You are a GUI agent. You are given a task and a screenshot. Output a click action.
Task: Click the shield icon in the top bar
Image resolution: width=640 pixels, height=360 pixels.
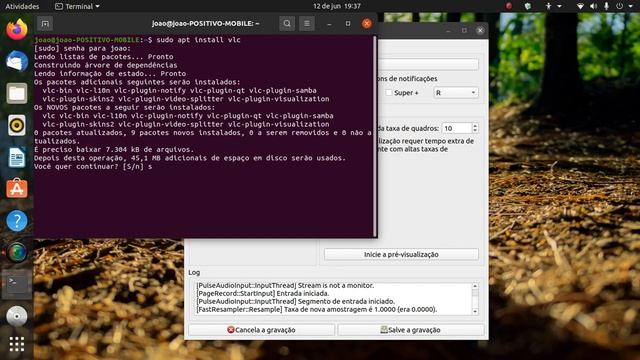click(x=528, y=6)
